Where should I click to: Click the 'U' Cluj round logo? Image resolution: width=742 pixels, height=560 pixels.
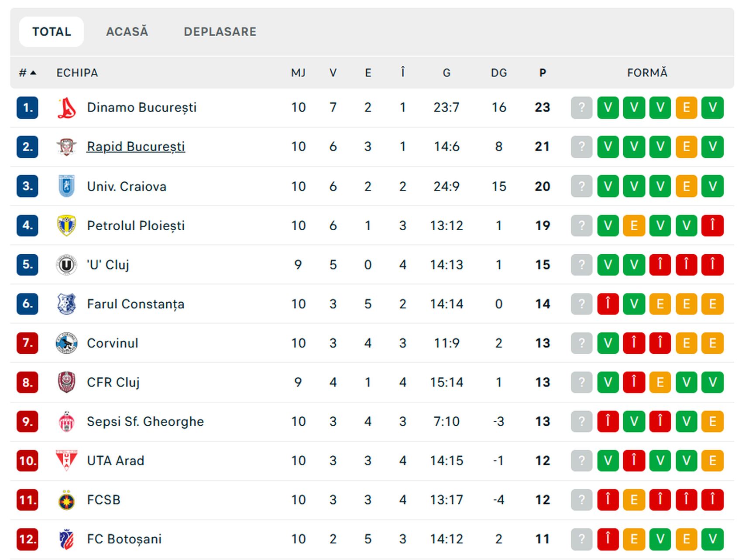pos(67,265)
